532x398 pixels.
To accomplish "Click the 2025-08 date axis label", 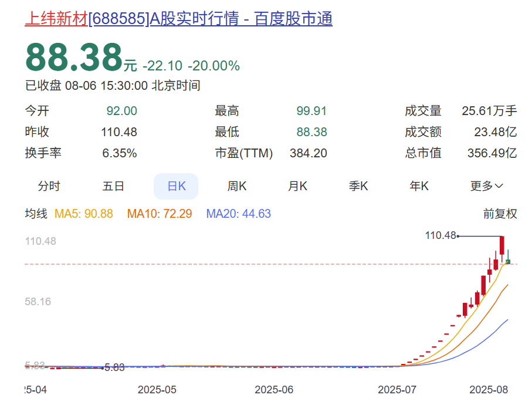I will (x=489, y=390).
